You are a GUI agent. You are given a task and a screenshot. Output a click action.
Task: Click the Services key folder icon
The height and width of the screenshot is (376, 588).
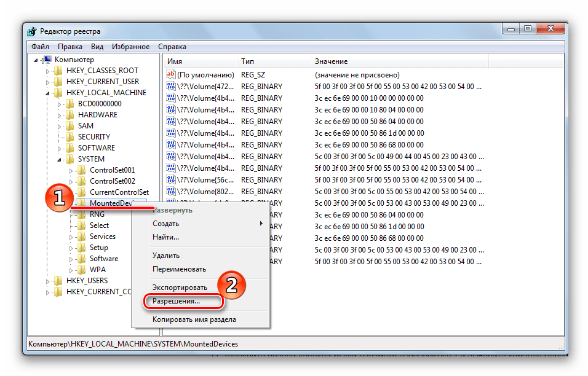click(x=82, y=237)
